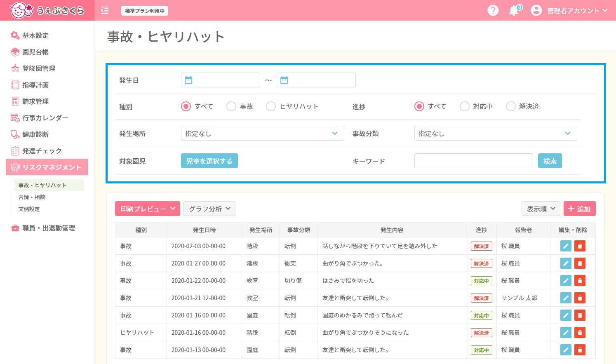
Task: Edit the 2020-01-22 切り傷 record
Action: pyautogui.click(x=566, y=281)
